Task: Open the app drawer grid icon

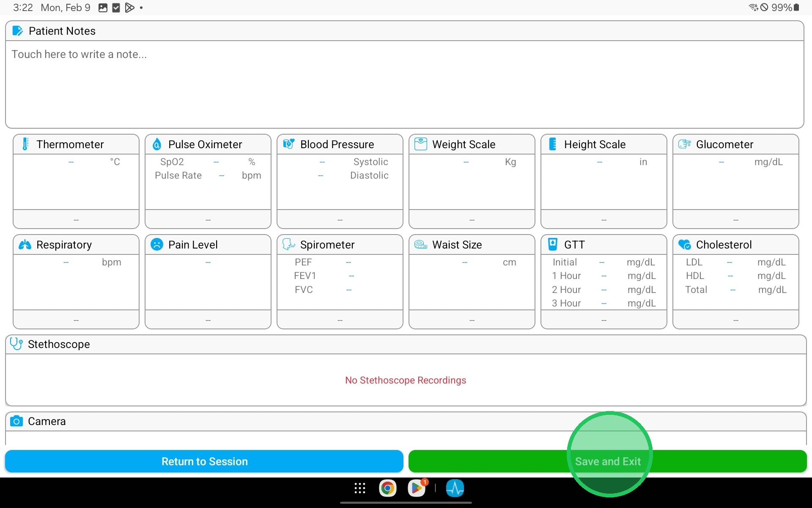Action: (360, 488)
